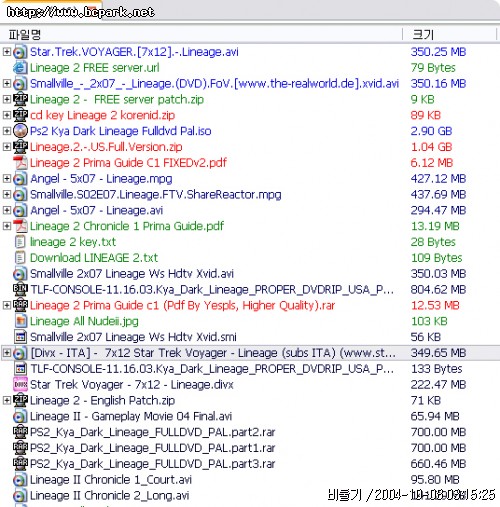500x507 pixels.
Task: Click the ZIP icon of FREE server patch.zip
Action: click(x=20, y=100)
